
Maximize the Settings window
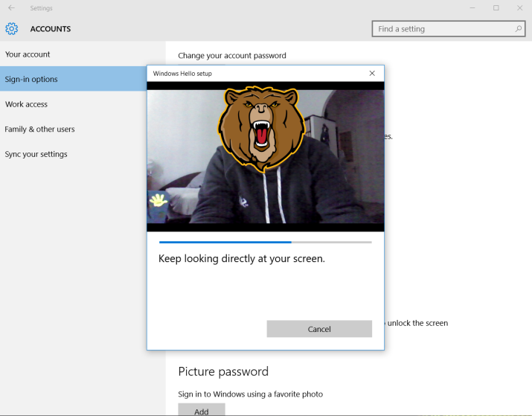(x=496, y=8)
